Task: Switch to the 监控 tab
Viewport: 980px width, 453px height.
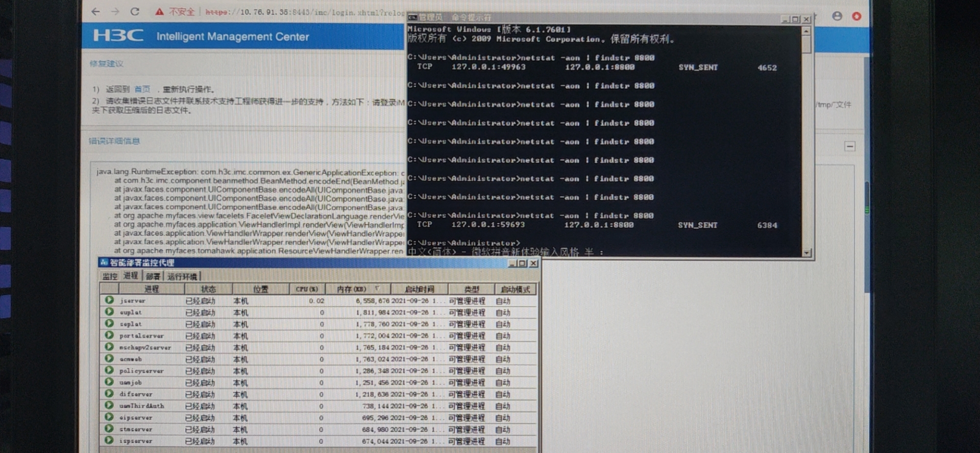Action: point(110,276)
